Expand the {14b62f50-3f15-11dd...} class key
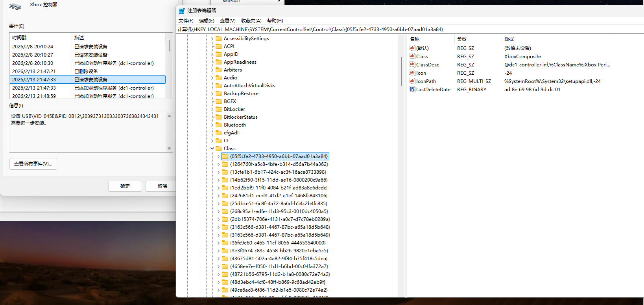 coord(219,180)
